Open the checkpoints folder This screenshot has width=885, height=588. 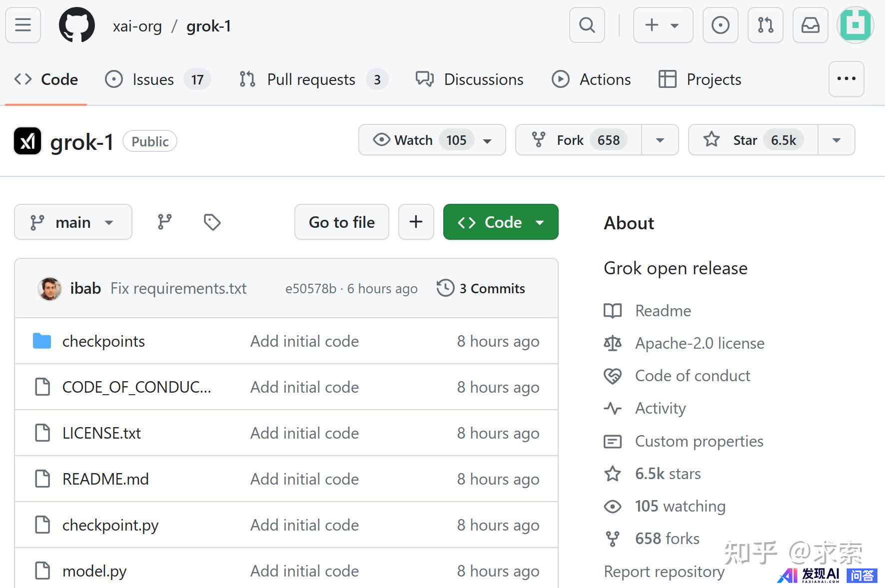click(x=103, y=341)
